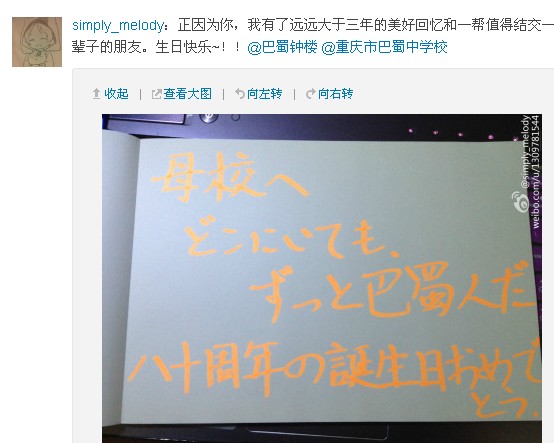Click the @simply_melody watermark on the photo
The height and width of the screenshot is (443, 554).
[x=526, y=152]
